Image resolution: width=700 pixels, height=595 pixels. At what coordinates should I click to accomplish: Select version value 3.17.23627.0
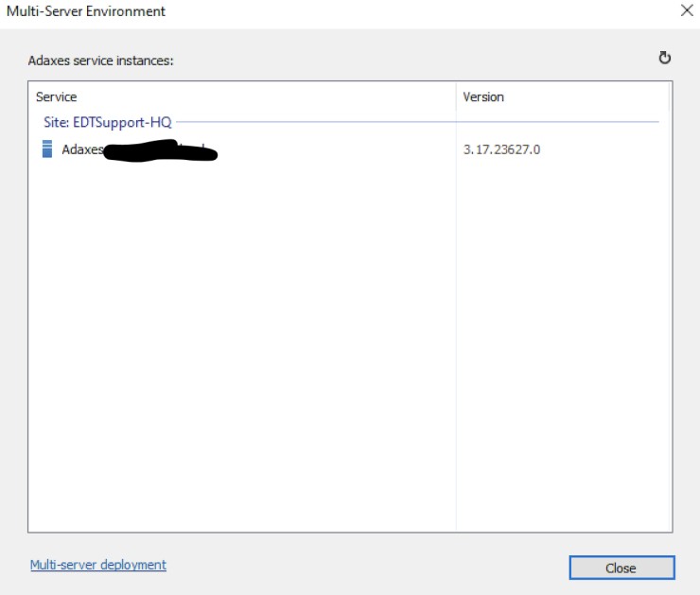point(501,149)
